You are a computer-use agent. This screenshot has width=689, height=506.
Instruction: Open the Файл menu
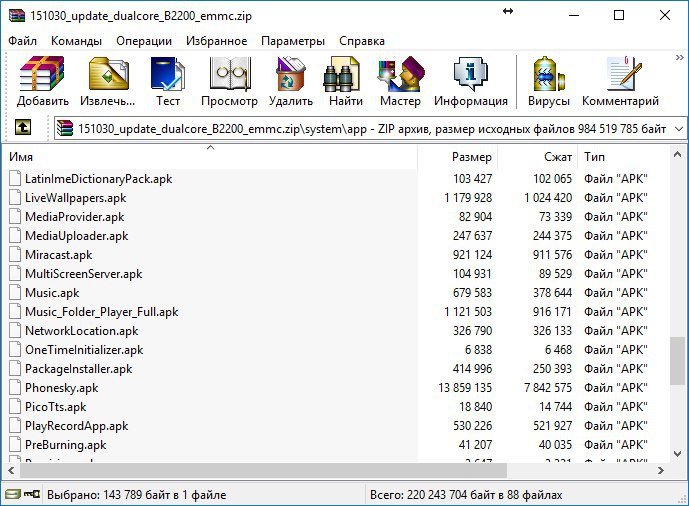pyautogui.click(x=22, y=41)
